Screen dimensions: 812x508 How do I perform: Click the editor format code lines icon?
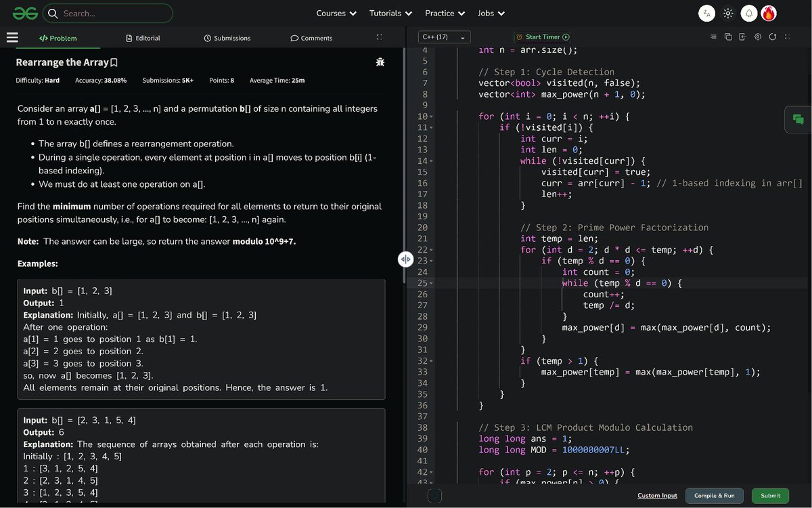coord(713,37)
